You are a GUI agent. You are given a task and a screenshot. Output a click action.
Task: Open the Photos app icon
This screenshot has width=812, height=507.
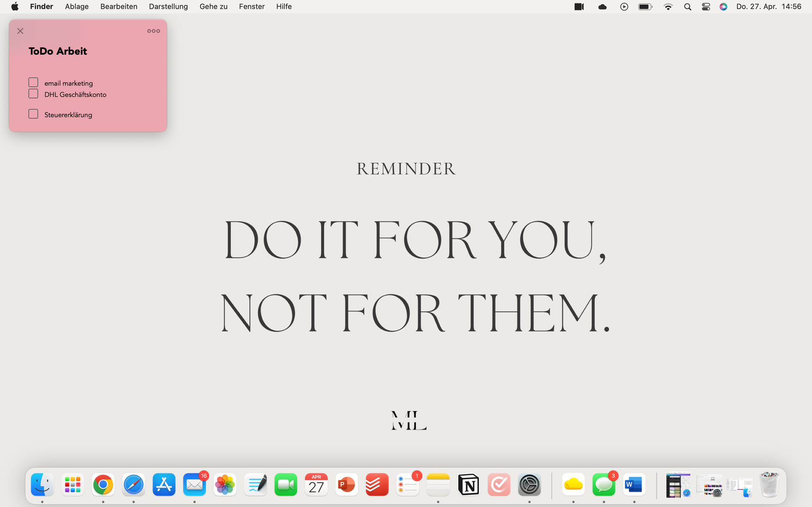click(225, 484)
